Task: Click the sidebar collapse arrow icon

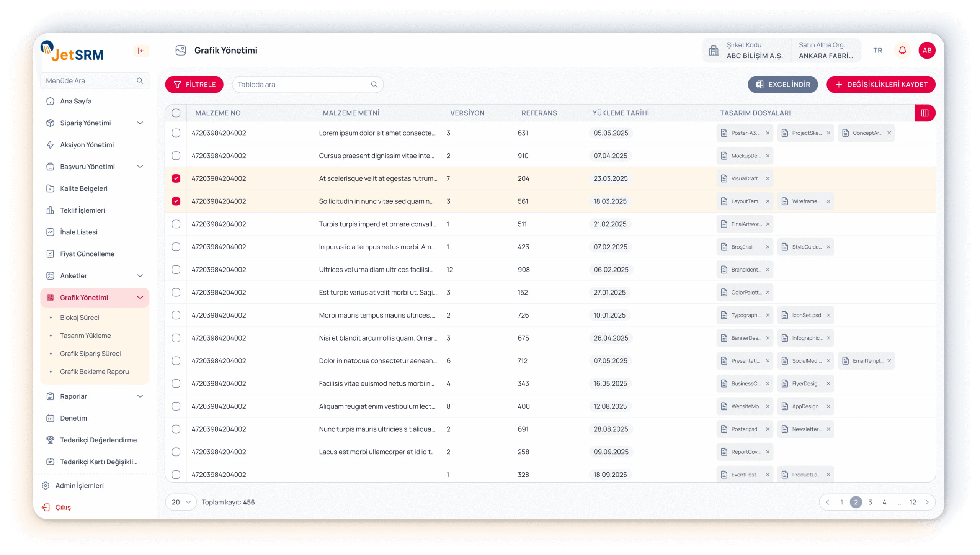Action: click(141, 51)
